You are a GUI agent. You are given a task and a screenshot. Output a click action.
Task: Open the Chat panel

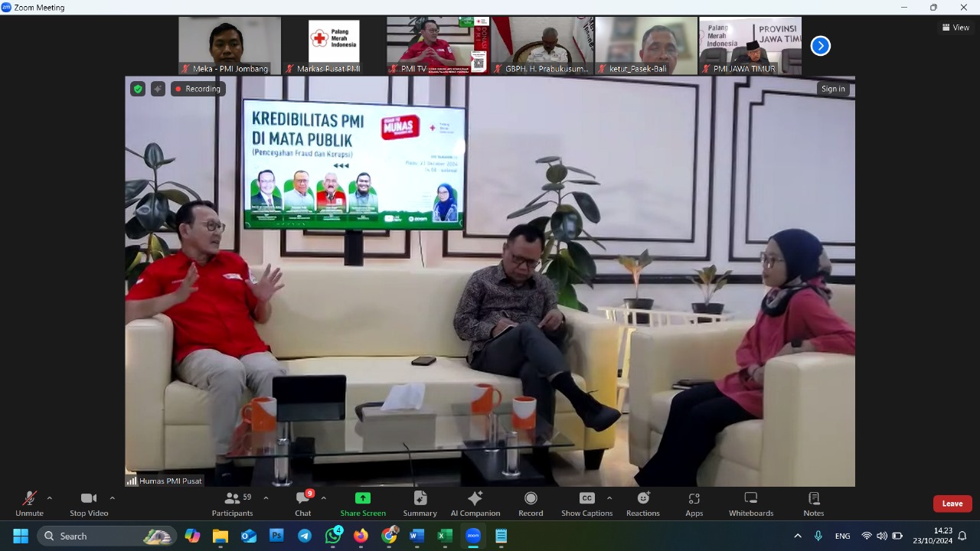pos(303,504)
